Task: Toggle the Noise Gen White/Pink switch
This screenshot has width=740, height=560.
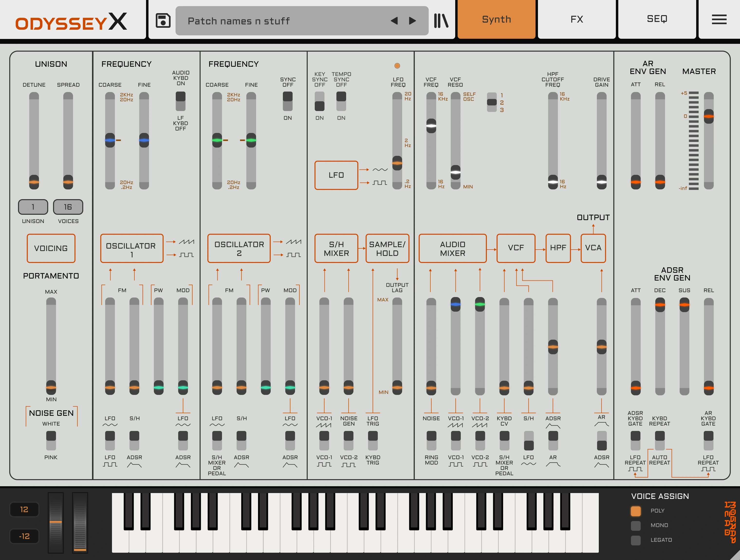Action: pos(51,440)
